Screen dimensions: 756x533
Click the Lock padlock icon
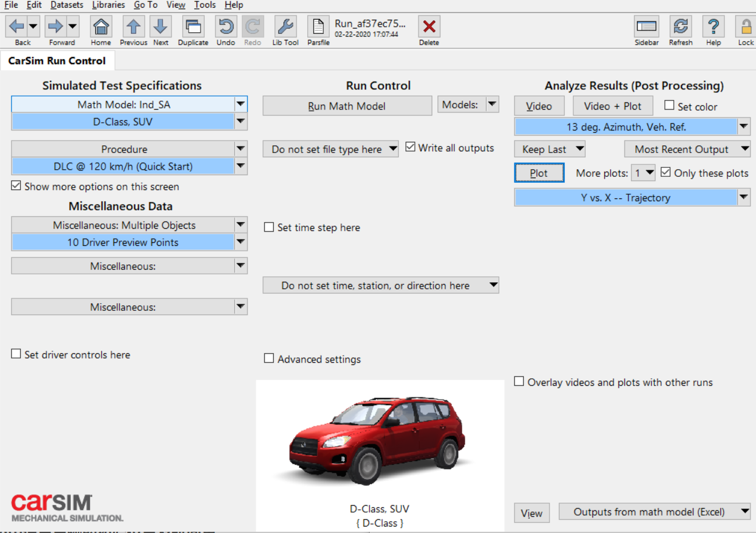click(x=745, y=26)
